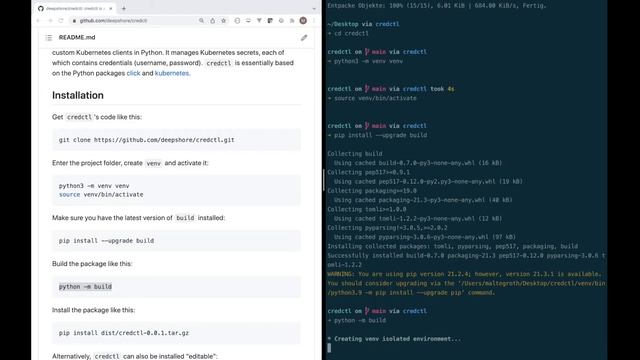This screenshot has height=360, width=640.
Task: Click the funnel-shaped extension icon
Action: 259,20
